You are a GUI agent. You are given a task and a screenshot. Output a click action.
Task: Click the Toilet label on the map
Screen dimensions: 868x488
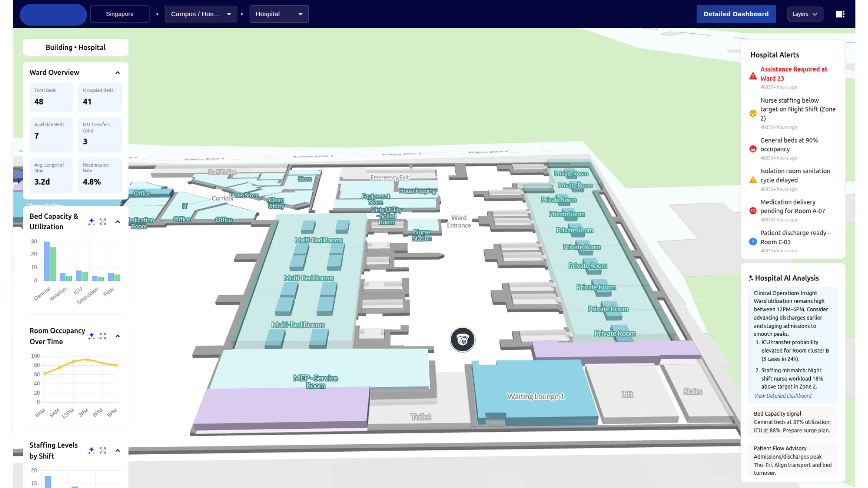421,417
